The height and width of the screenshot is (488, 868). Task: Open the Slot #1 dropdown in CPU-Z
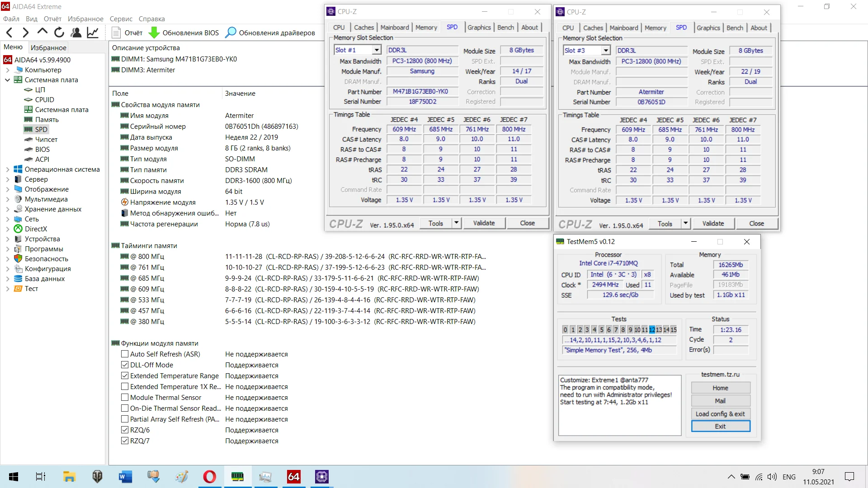pos(376,50)
